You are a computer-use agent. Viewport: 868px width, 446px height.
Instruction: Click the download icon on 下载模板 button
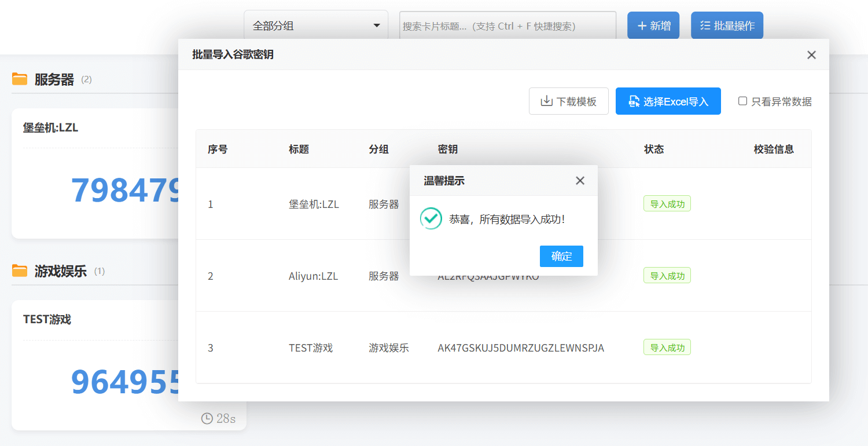(x=546, y=101)
